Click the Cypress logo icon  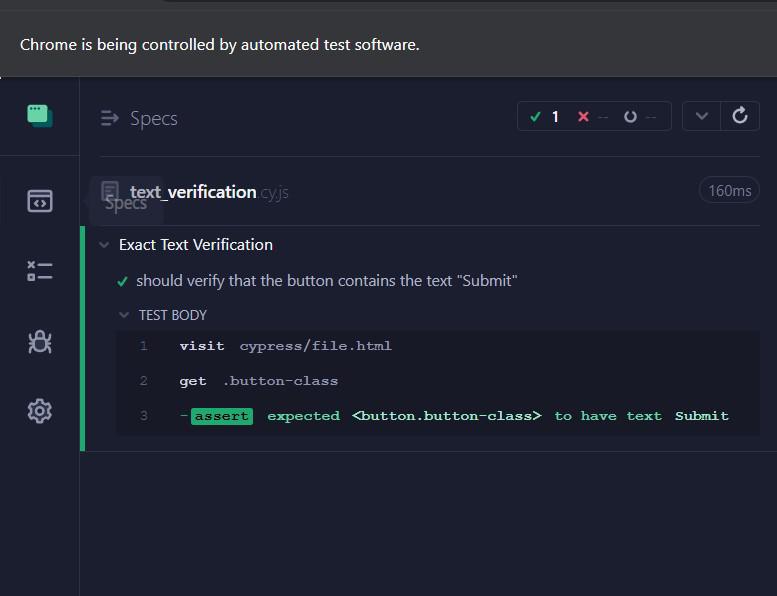(39, 116)
